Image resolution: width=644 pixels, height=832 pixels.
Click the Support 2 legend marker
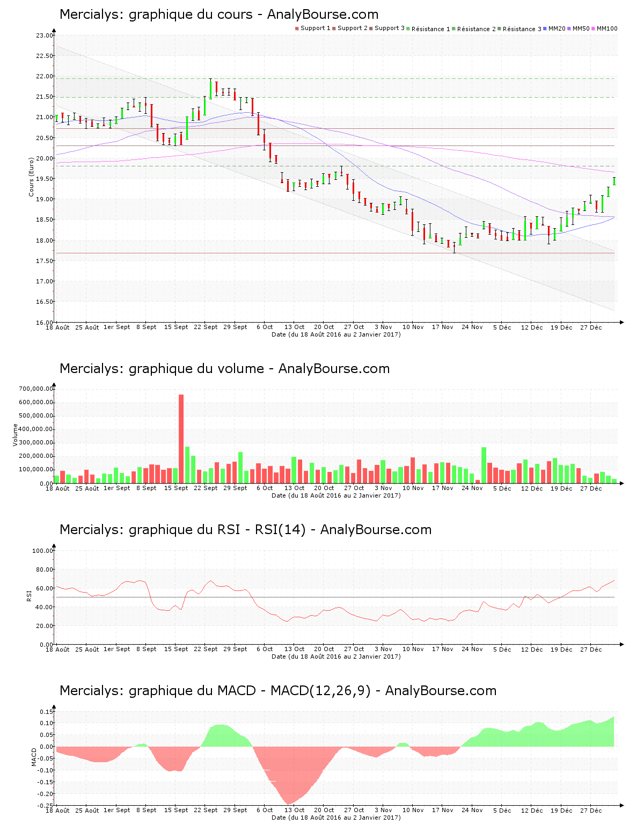[334, 28]
